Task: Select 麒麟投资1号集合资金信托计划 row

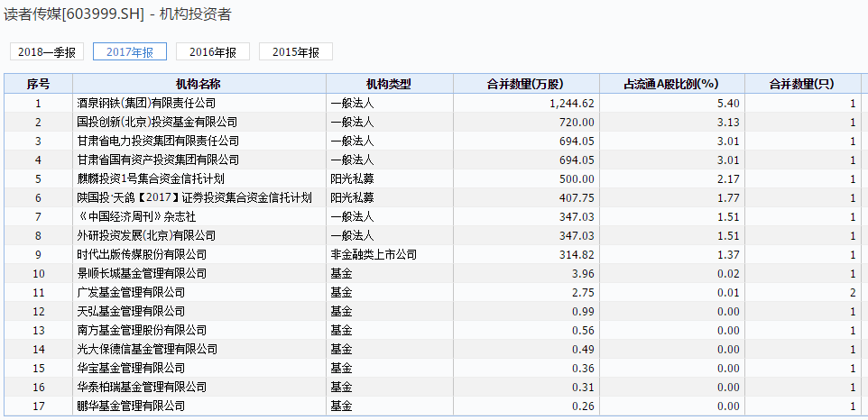Action: (x=151, y=178)
